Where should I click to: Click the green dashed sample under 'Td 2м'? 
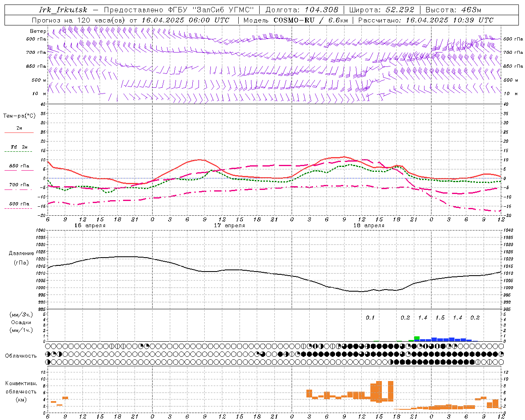click(x=18, y=152)
